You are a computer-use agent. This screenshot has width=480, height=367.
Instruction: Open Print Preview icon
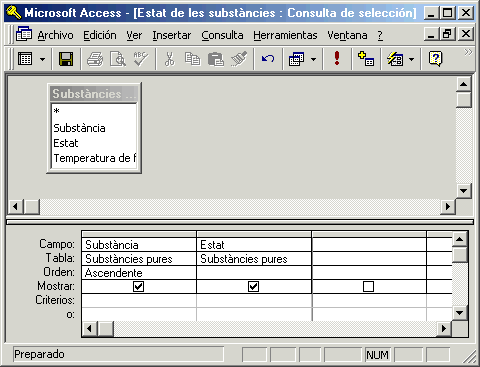[118, 59]
